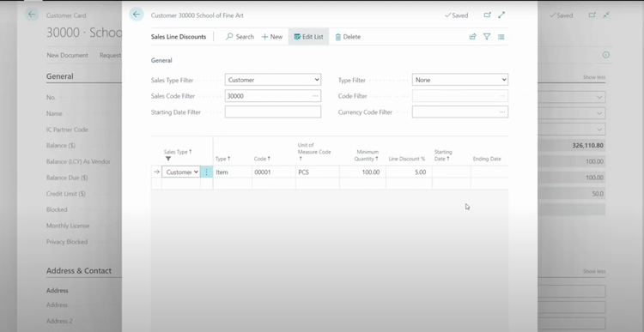644x332 pixels.
Task: Open page in new window icon
Action: pos(487,15)
